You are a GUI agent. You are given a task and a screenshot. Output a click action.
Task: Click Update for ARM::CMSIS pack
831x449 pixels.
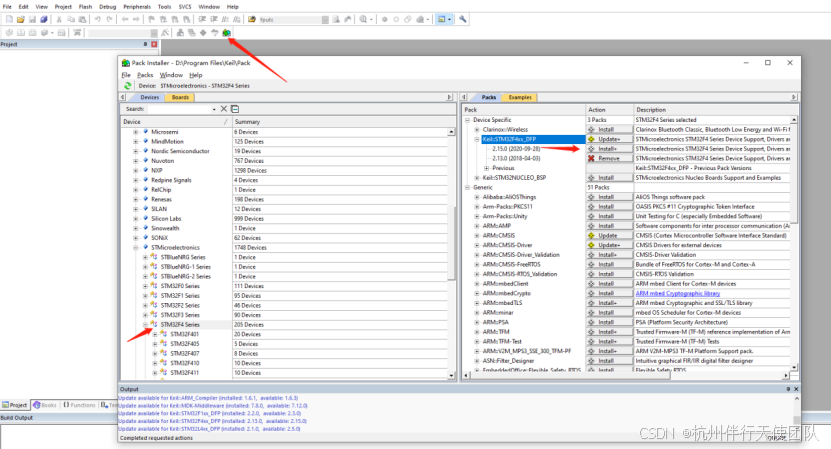point(609,235)
